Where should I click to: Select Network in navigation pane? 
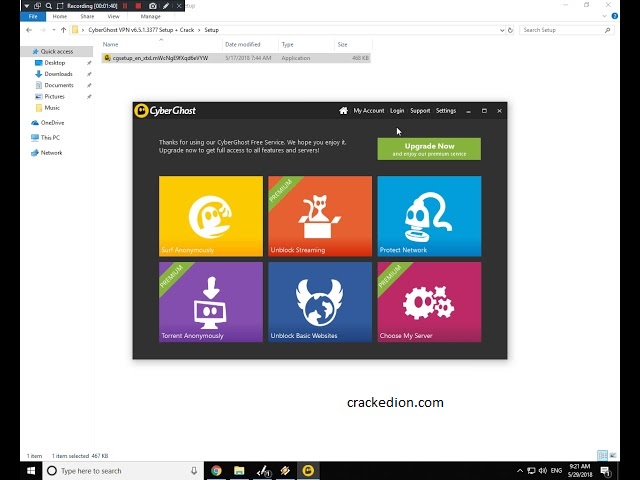[x=51, y=153]
